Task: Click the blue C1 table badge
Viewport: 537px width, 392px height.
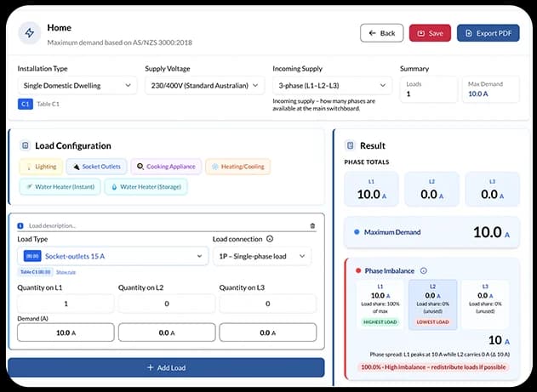Action: (26, 104)
